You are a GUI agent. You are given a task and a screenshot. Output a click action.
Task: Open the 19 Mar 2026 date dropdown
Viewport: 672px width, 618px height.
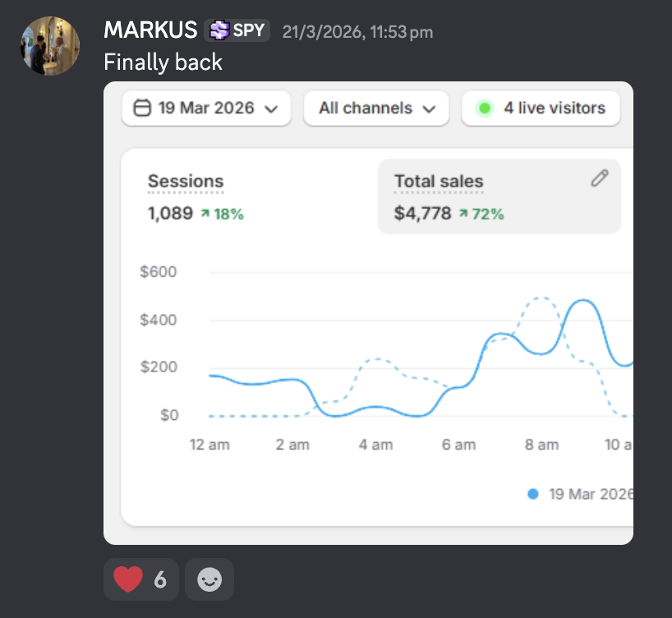click(x=206, y=108)
